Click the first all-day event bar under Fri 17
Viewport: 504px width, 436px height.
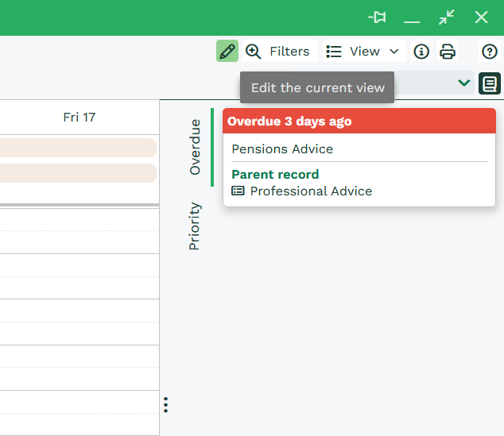pos(78,148)
